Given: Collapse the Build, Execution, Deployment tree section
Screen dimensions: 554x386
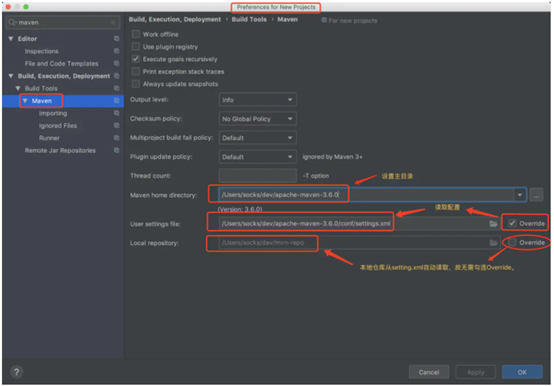Looking at the screenshot, I should 11,76.
